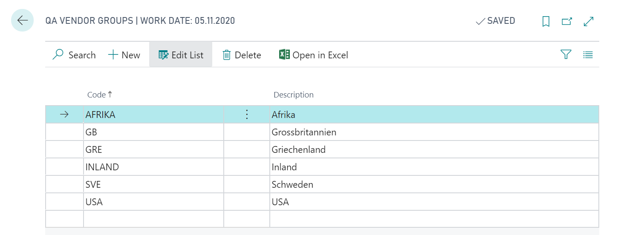Click the USA description cell

point(434,202)
